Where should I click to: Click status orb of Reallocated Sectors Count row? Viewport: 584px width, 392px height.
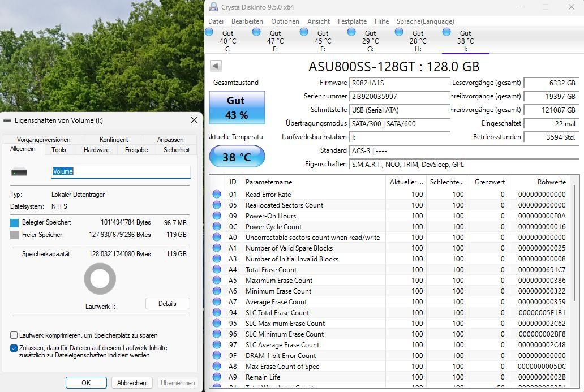pyautogui.click(x=217, y=205)
